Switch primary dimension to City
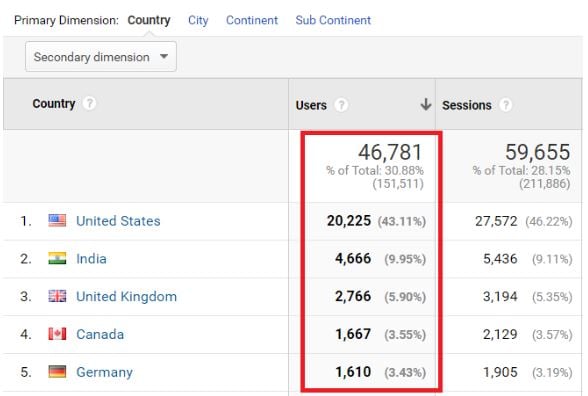This screenshot has height=396, width=588. tap(198, 20)
